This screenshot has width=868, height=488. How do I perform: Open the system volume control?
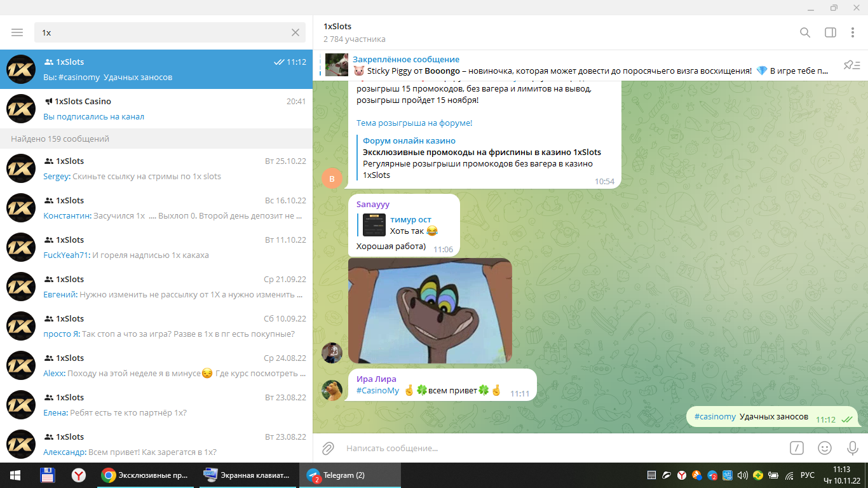pos(742,475)
